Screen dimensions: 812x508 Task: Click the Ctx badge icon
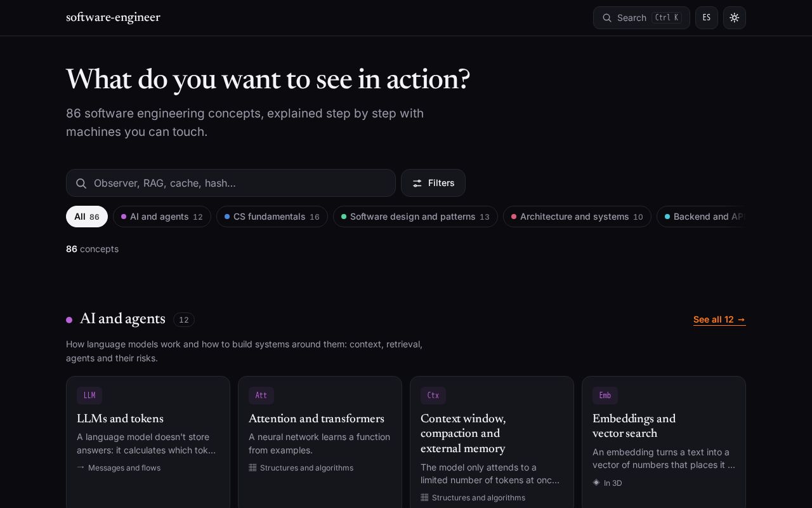click(433, 396)
